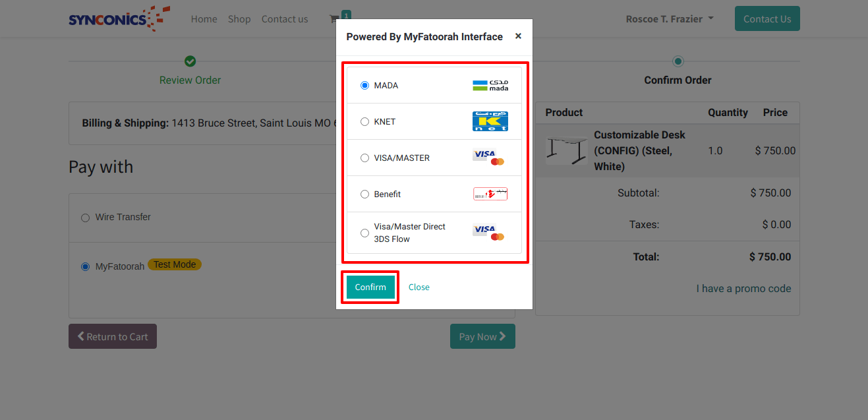Click the Wire Transfer label
Viewport: 868px width, 420px height.
[x=123, y=217]
